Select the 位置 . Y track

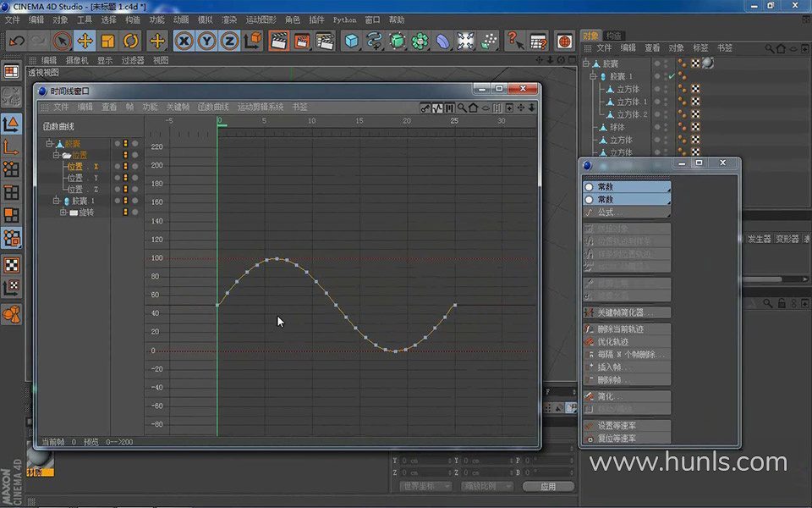[x=83, y=178]
